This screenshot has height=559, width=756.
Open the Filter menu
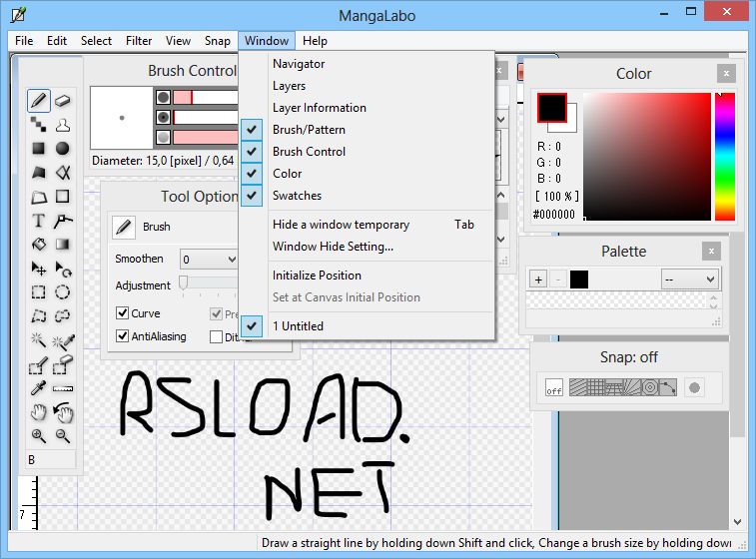(x=139, y=41)
